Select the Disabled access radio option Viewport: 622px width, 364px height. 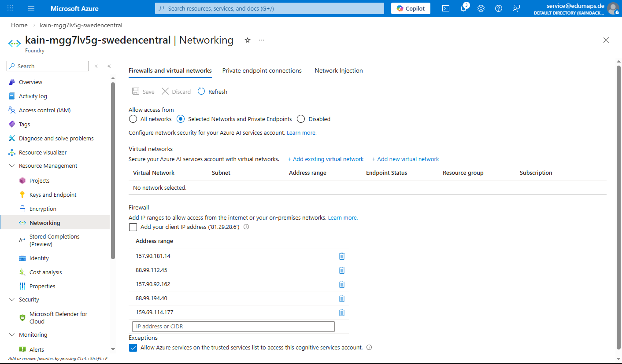pos(301,119)
